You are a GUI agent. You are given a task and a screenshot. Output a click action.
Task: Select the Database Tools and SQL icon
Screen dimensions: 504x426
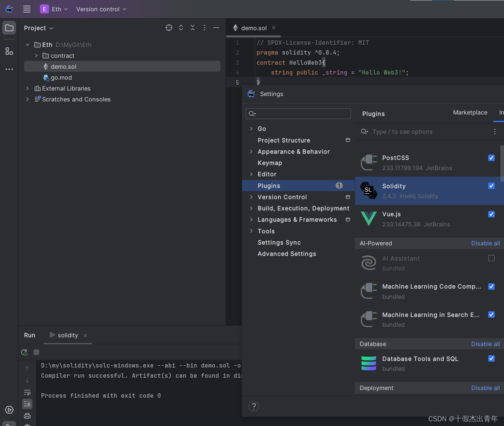[369, 363]
